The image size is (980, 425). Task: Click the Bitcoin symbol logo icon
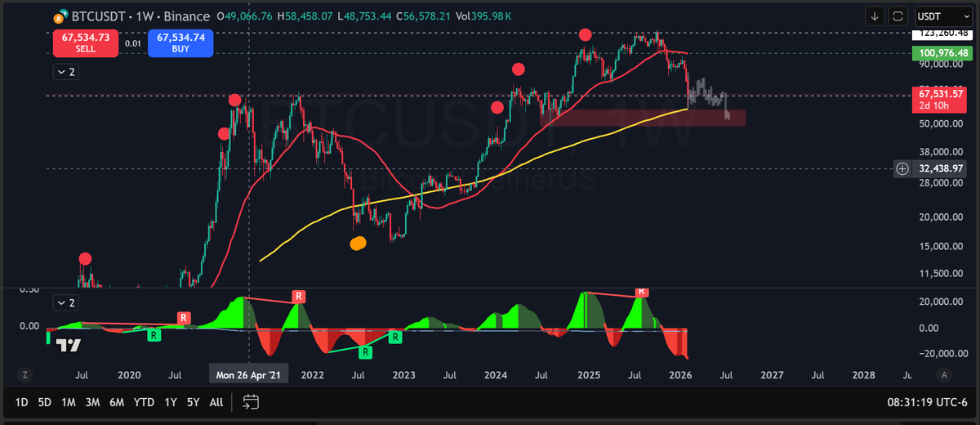(x=60, y=16)
